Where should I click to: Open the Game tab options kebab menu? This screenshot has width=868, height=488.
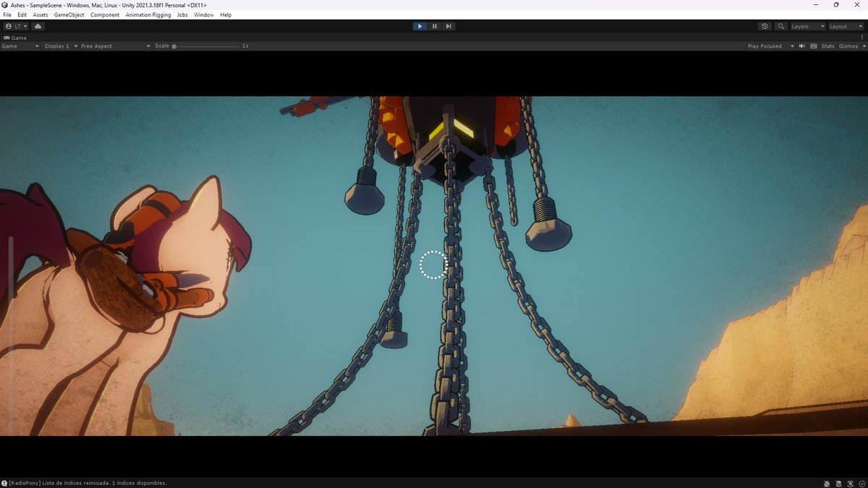point(863,38)
